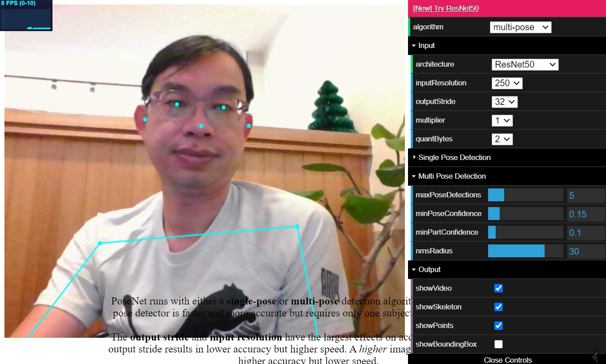
Task: Click the minPoseConfidence value field 0.15
Action: [586, 214]
